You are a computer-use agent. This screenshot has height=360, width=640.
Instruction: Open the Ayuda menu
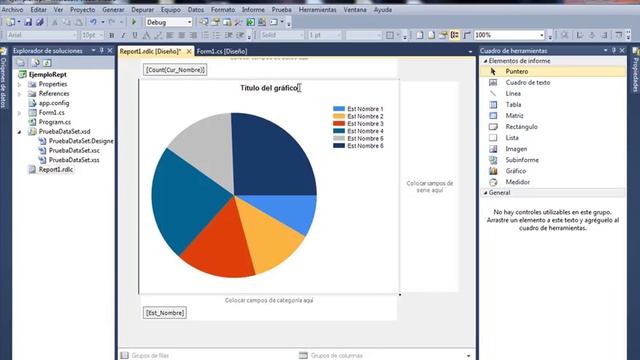tap(383, 9)
